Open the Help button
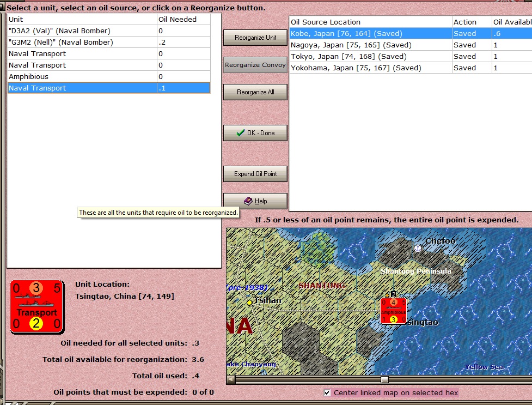The width and height of the screenshot is (532, 405). click(x=255, y=201)
